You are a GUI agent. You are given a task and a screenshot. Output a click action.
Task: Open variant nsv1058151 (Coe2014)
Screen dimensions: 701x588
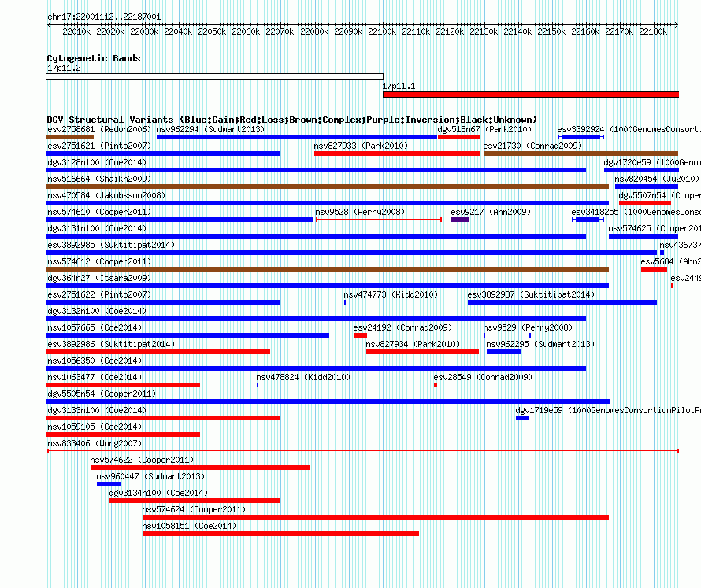[x=189, y=527]
